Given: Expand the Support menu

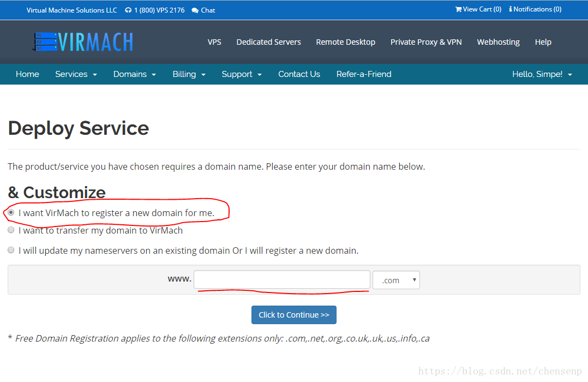Looking at the screenshot, I should 242,74.
